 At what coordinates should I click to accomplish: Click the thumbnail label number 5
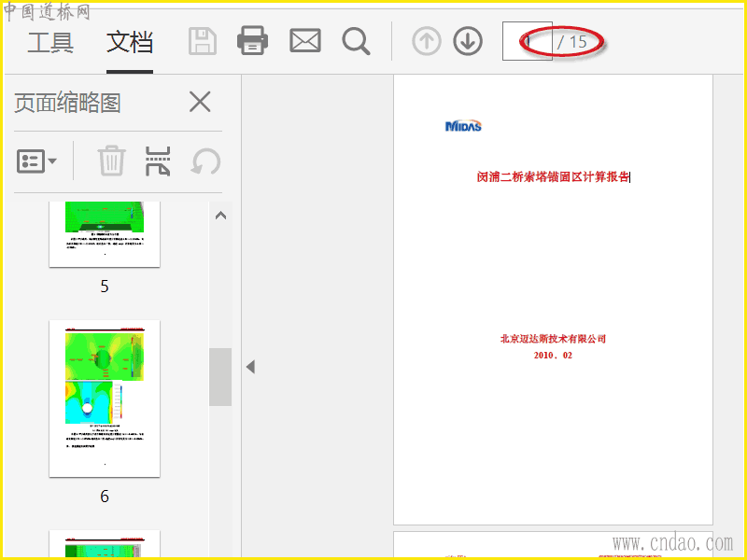(105, 287)
